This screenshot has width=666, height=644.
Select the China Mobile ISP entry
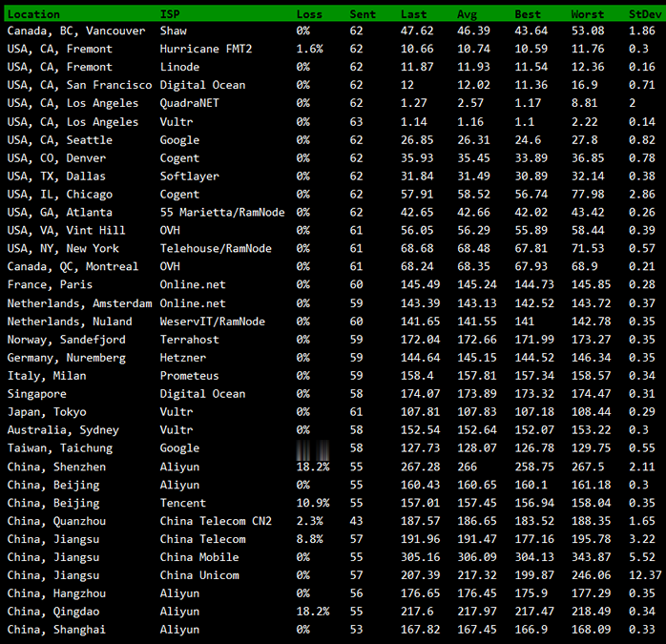tap(199, 557)
